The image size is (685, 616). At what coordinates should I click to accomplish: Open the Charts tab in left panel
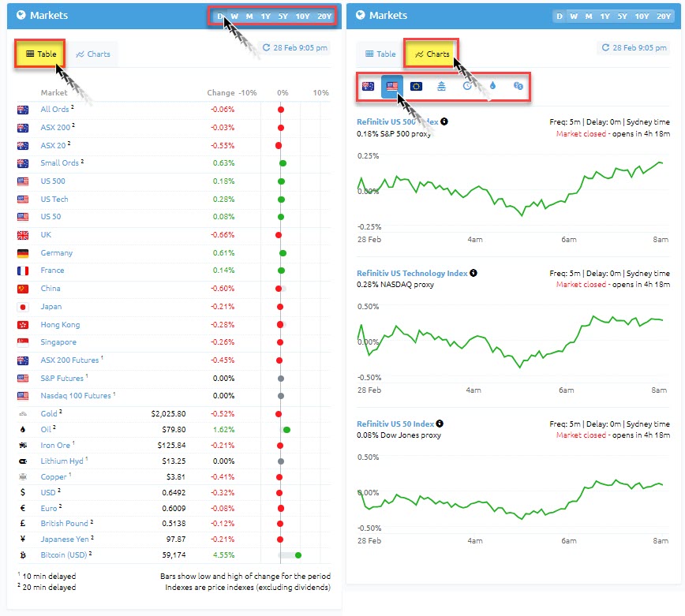(x=93, y=54)
